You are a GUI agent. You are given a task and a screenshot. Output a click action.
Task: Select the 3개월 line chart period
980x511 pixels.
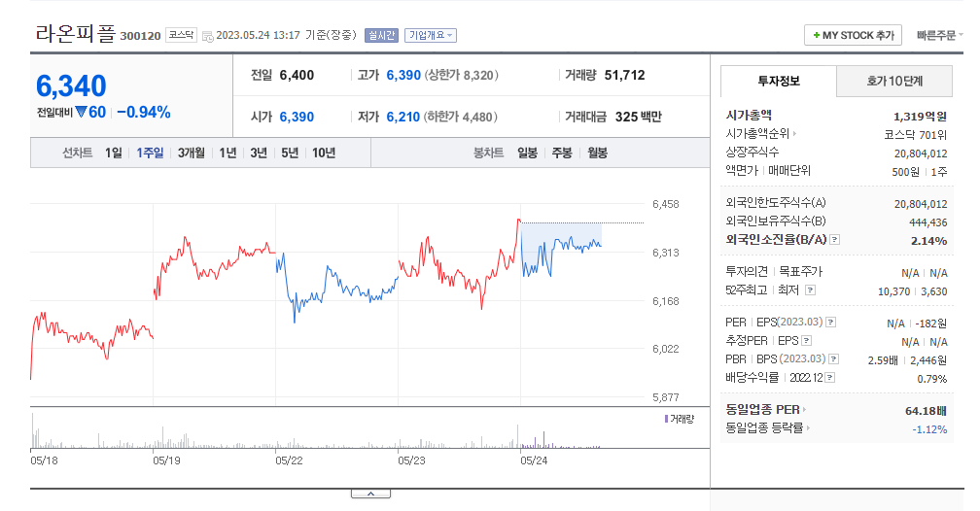[x=192, y=153]
